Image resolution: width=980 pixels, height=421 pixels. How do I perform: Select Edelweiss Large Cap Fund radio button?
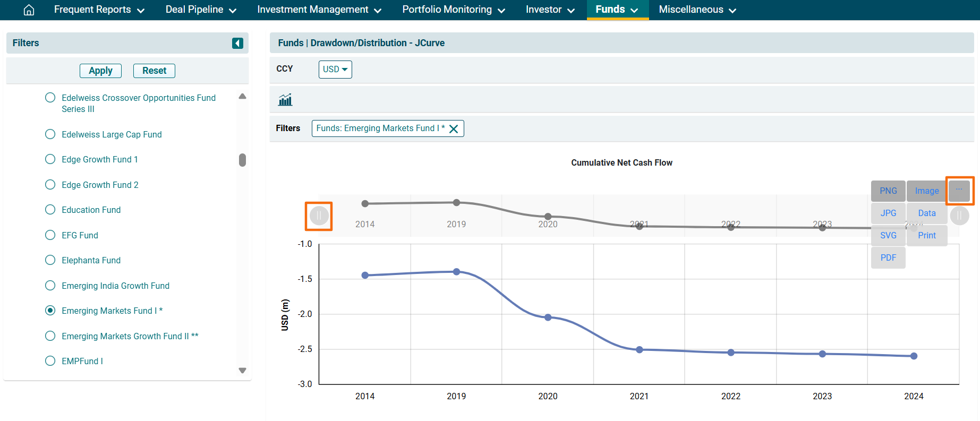[x=50, y=134]
